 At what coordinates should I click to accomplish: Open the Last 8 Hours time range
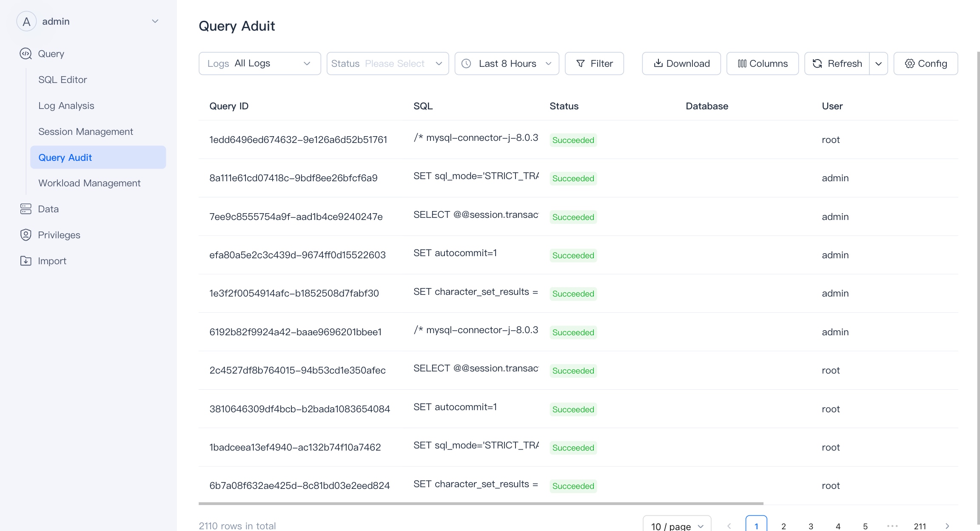pyautogui.click(x=507, y=63)
